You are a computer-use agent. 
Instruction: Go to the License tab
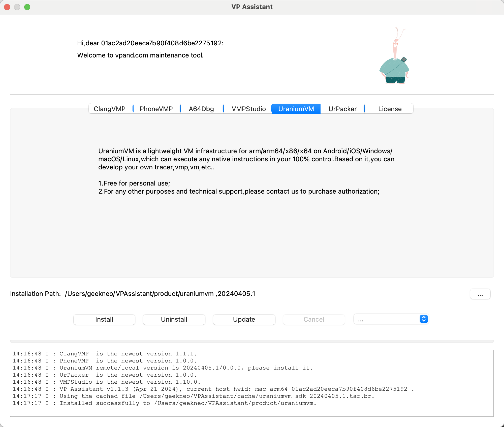click(x=390, y=109)
